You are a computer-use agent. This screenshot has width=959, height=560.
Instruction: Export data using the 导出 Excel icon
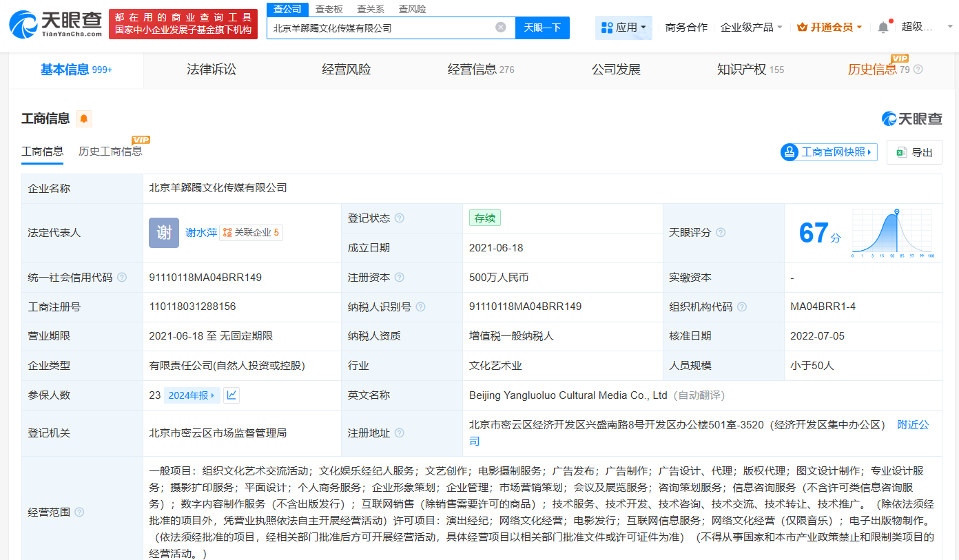pos(914,152)
